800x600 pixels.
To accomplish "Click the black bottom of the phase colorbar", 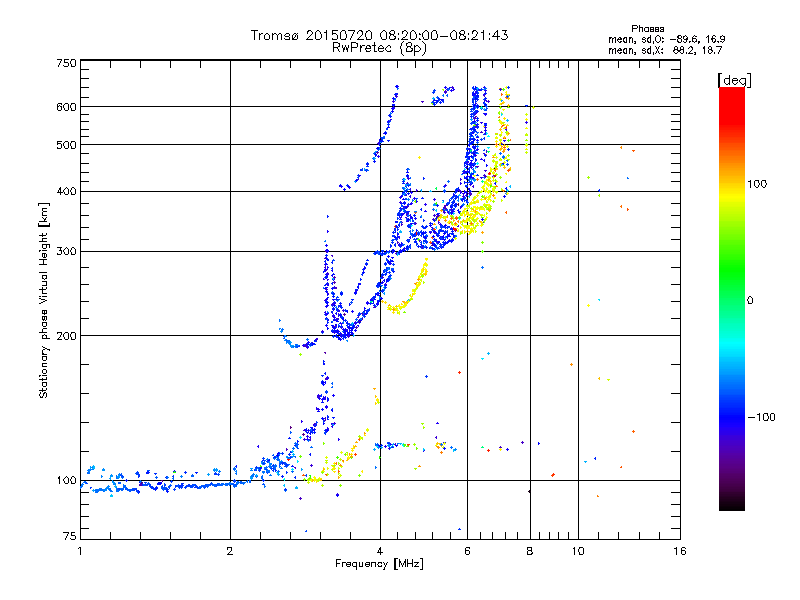I will 732,504.
